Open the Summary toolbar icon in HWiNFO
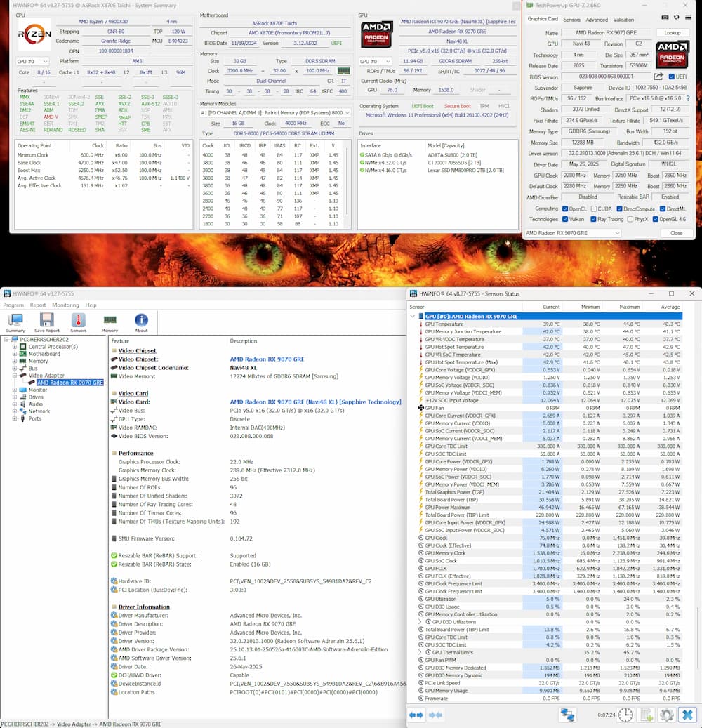This screenshot has width=702, height=728. click(x=15, y=322)
